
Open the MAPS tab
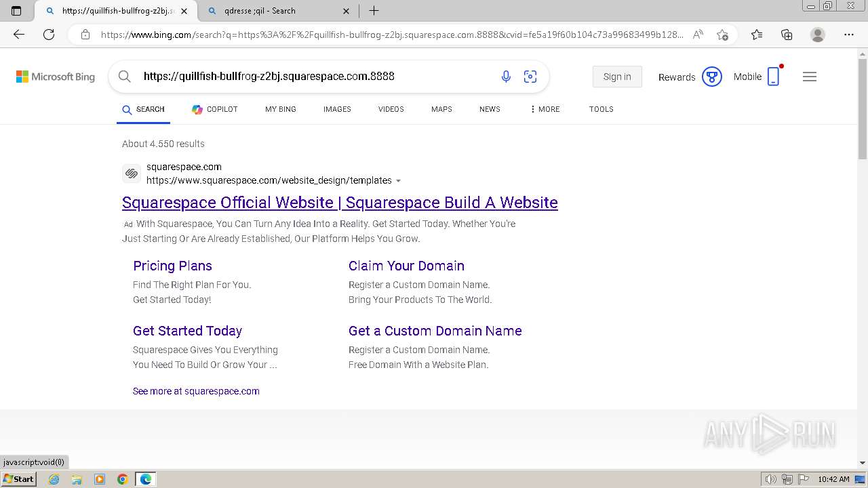[441, 109]
